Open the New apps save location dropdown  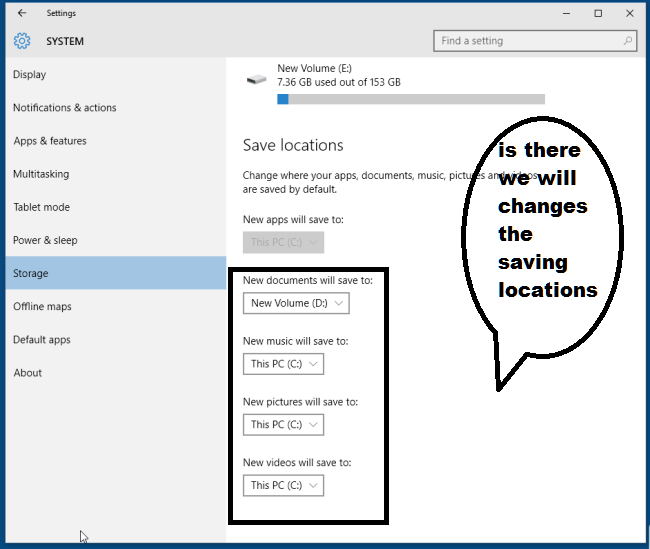[x=284, y=242]
